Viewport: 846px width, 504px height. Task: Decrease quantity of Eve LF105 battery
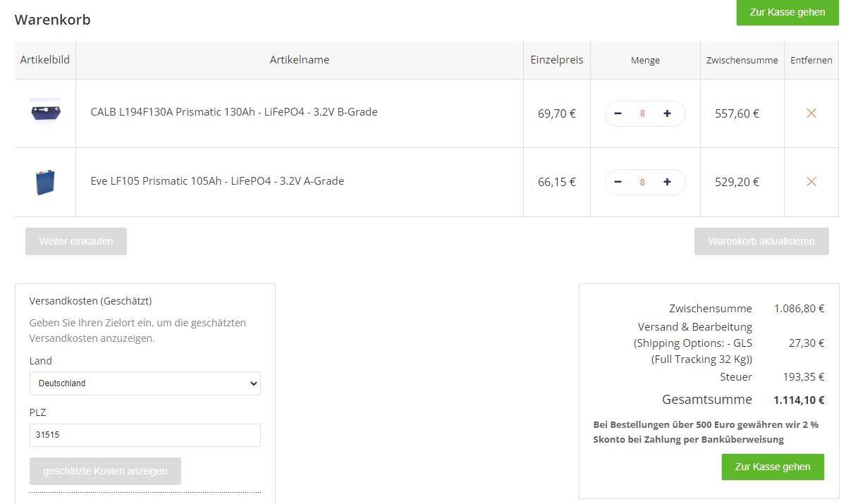click(618, 182)
